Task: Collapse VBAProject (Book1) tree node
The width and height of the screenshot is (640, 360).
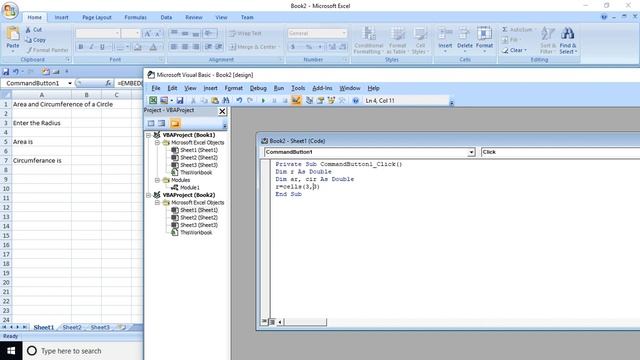Action: point(149,135)
